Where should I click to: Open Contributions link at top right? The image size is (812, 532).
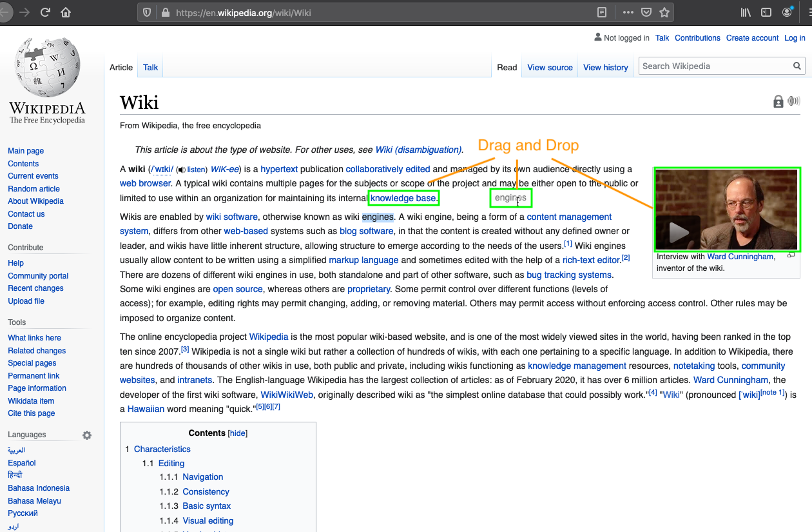pos(697,38)
